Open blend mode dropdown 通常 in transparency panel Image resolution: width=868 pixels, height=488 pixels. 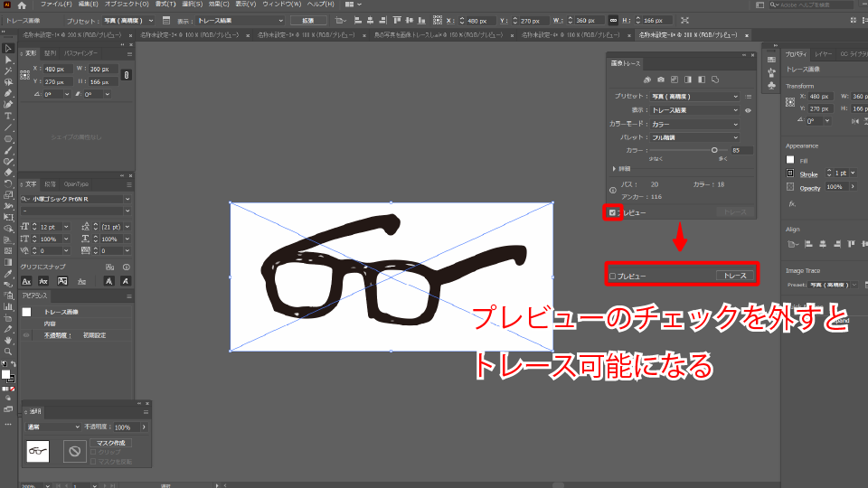53,427
